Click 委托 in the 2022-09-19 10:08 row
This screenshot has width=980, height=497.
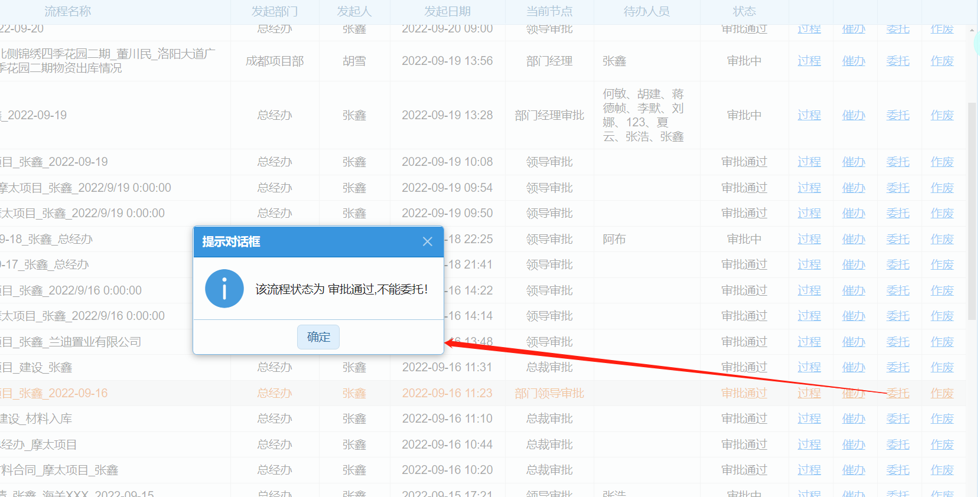pyautogui.click(x=897, y=162)
